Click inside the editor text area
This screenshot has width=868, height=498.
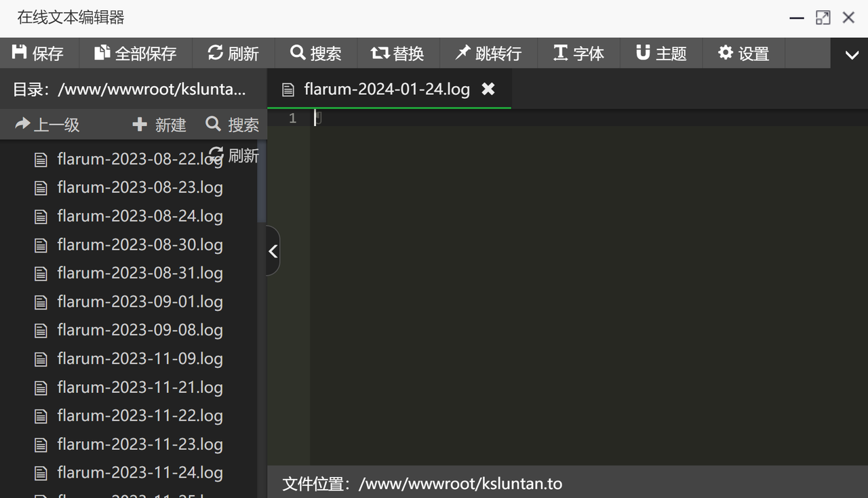[542, 271]
